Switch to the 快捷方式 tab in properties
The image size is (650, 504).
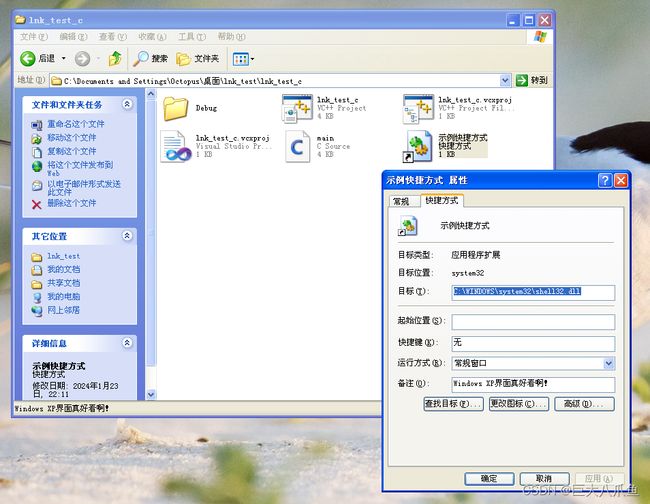(x=442, y=200)
